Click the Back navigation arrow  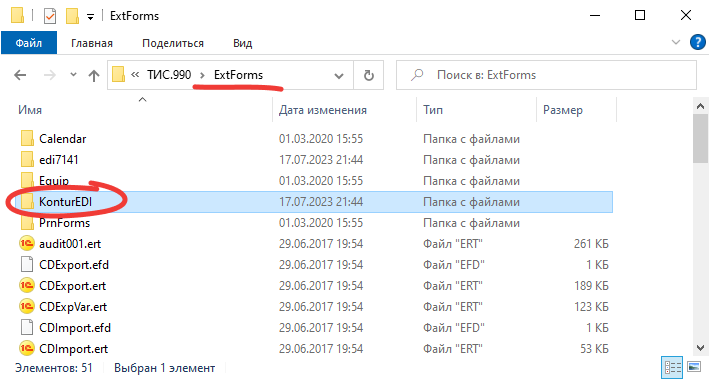point(20,75)
